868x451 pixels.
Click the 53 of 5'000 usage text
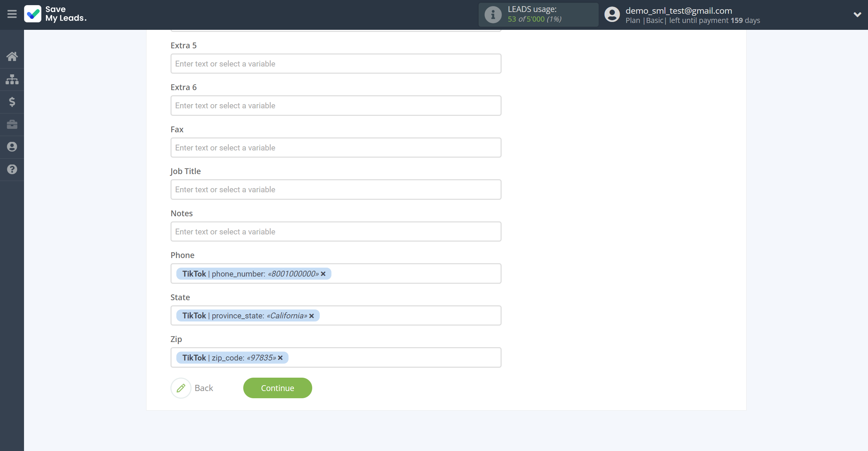click(535, 19)
